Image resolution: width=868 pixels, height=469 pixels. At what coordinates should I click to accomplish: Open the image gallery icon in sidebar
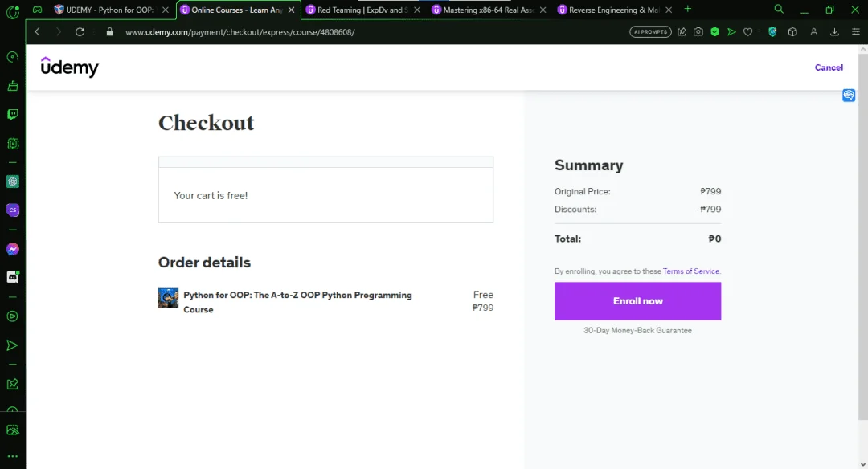pyautogui.click(x=12, y=430)
